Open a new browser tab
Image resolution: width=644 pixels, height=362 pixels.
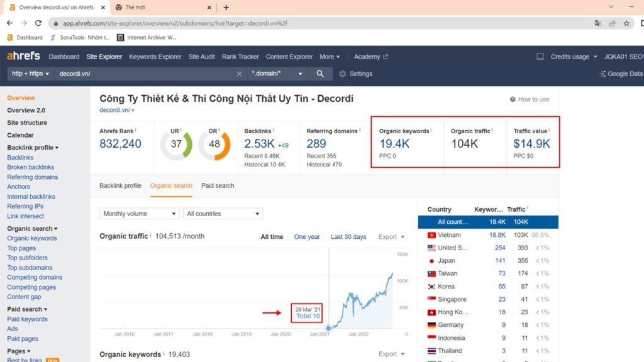(226, 8)
